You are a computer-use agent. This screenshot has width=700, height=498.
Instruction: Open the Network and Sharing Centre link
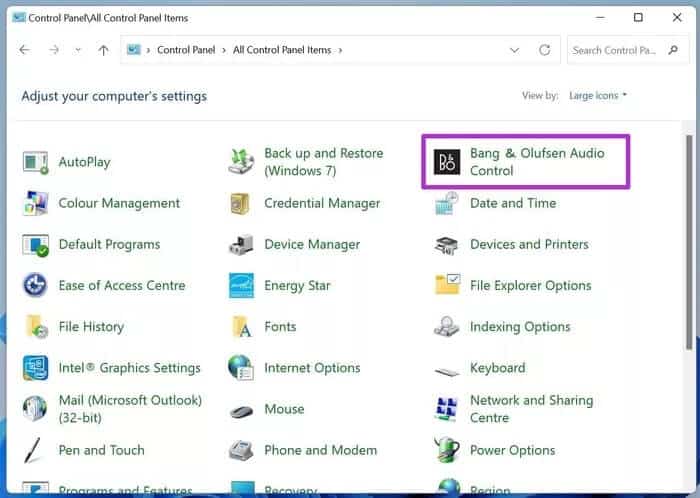(532, 409)
